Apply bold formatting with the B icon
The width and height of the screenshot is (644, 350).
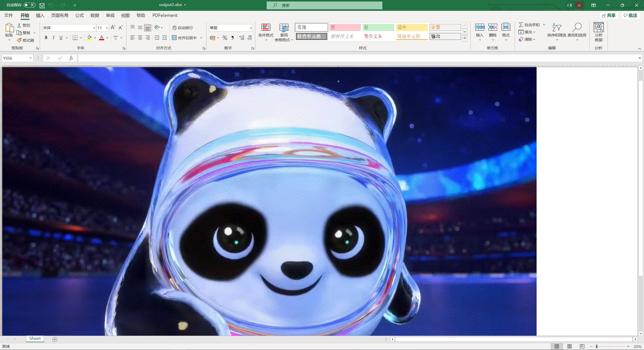tap(46, 38)
